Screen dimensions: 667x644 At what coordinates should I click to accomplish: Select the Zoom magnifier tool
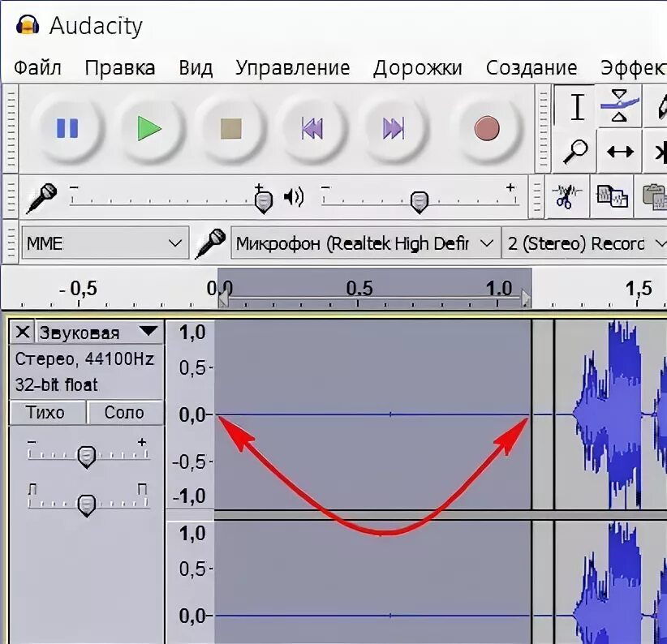coord(575,152)
